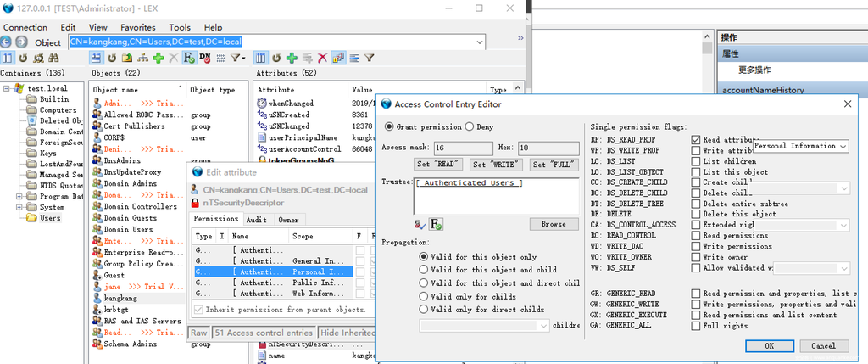Select the Deny radio button

click(x=470, y=126)
